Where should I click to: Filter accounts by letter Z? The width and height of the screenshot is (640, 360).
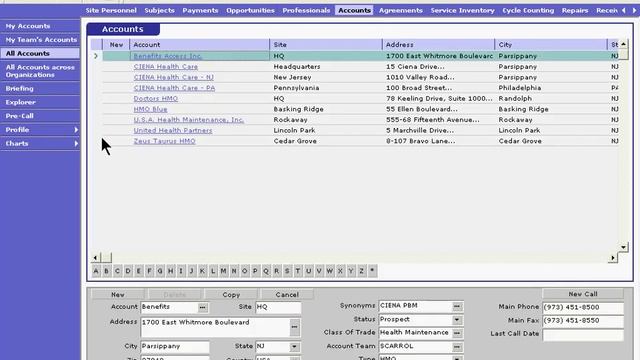(x=361, y=271)
